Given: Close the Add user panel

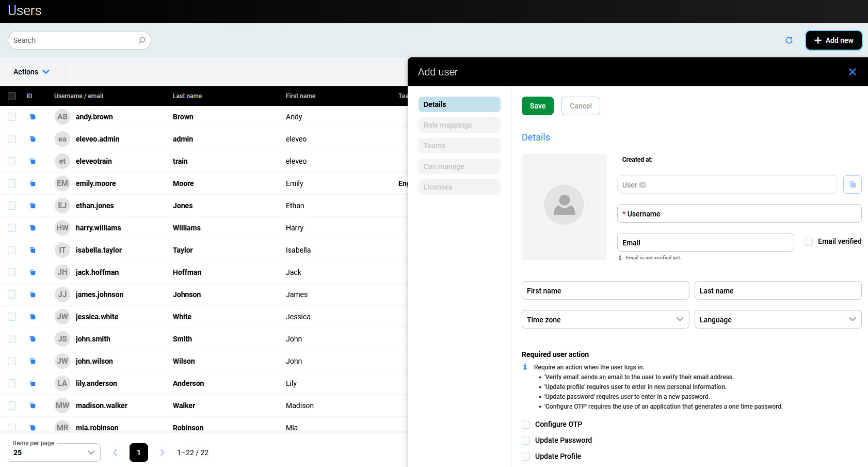Looking at the screenshot, I should click(x=852, y=72).
